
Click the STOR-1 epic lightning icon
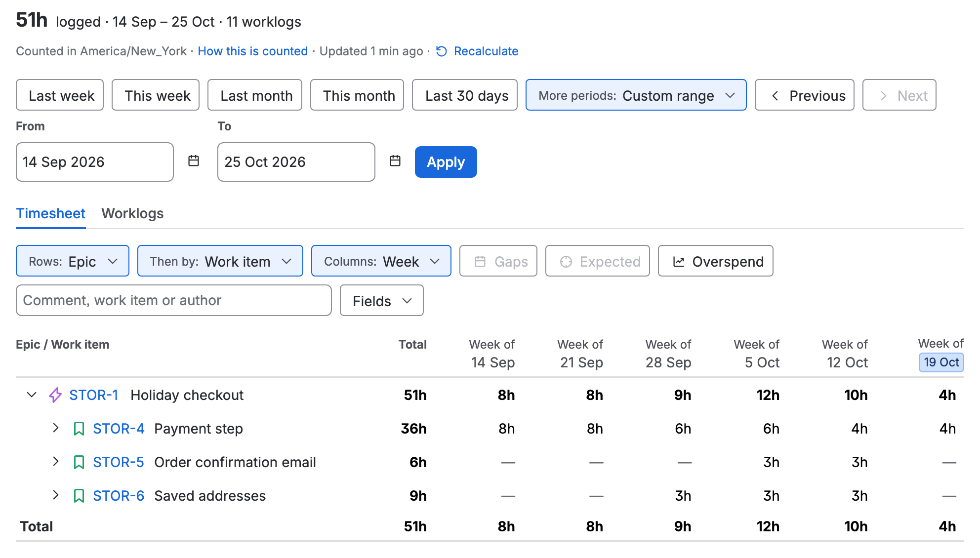click(x=55, y=395)
